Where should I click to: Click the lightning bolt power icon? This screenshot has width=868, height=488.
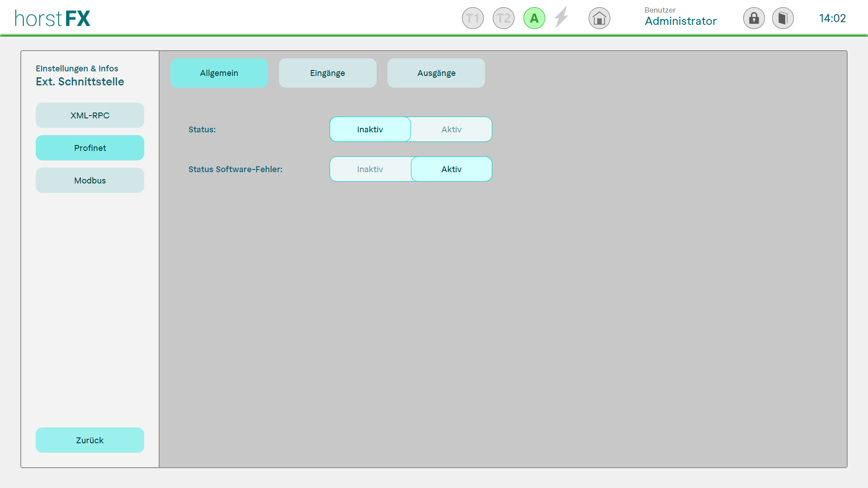561,18
